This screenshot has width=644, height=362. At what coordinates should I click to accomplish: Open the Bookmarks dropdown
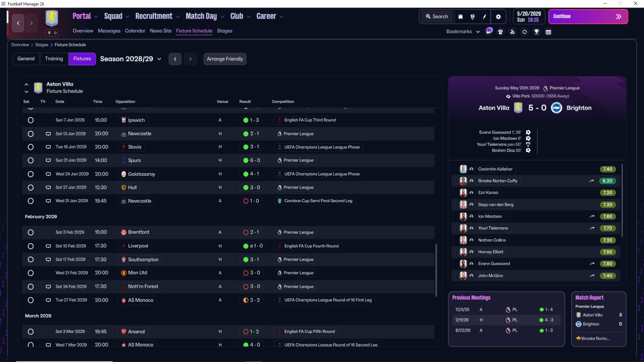coord(463,32)
